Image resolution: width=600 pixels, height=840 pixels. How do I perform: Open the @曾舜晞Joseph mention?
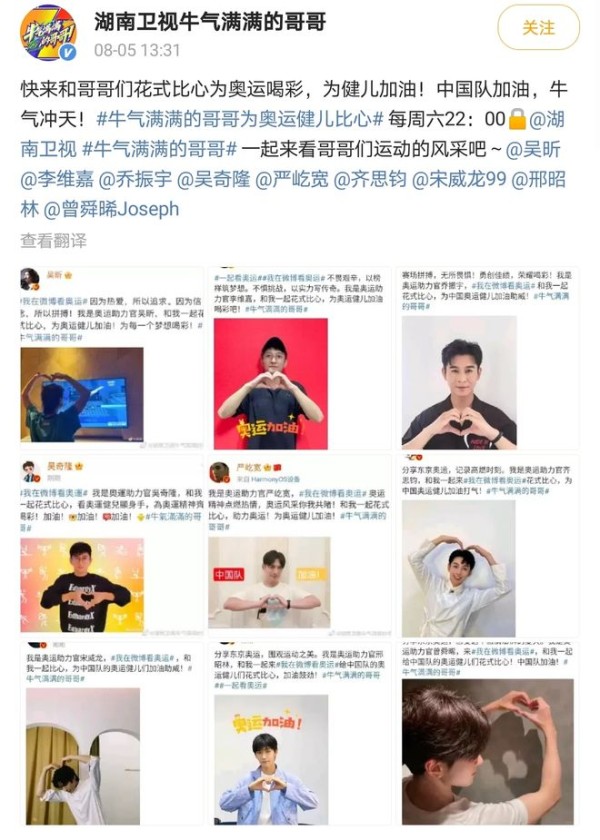[x=111, y=209]
